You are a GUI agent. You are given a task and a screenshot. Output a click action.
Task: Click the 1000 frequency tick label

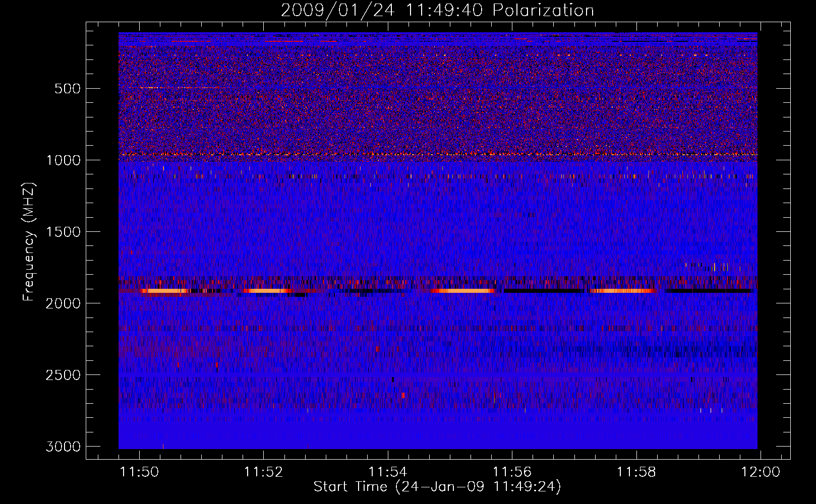pos(63,160)
